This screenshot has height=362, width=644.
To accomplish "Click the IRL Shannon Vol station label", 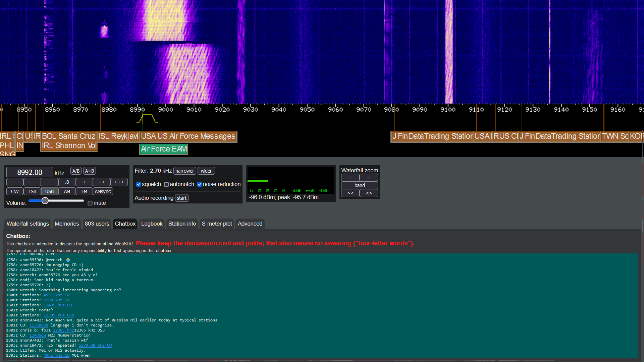I will click(69, 145).
